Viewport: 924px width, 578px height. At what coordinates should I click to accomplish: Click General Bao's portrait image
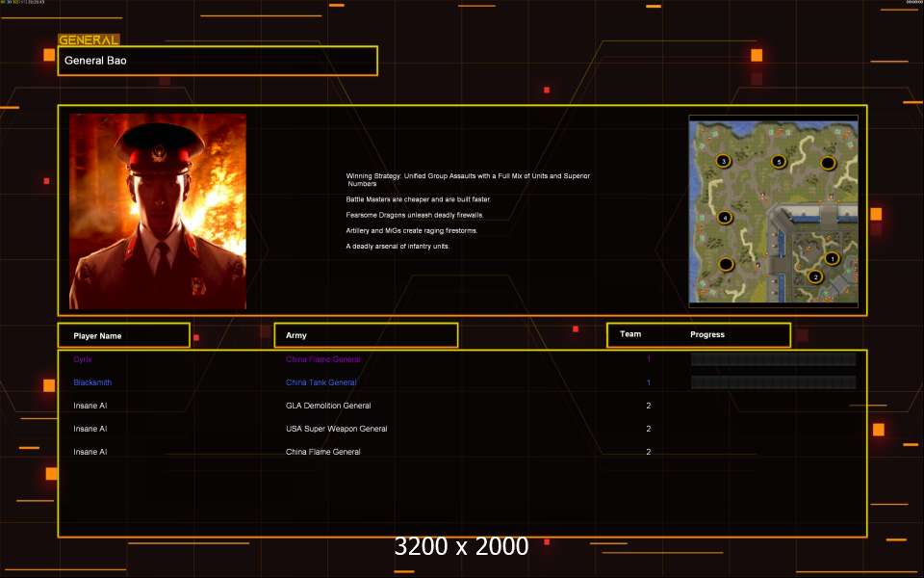pyautogui.click(x=158, y=211)
